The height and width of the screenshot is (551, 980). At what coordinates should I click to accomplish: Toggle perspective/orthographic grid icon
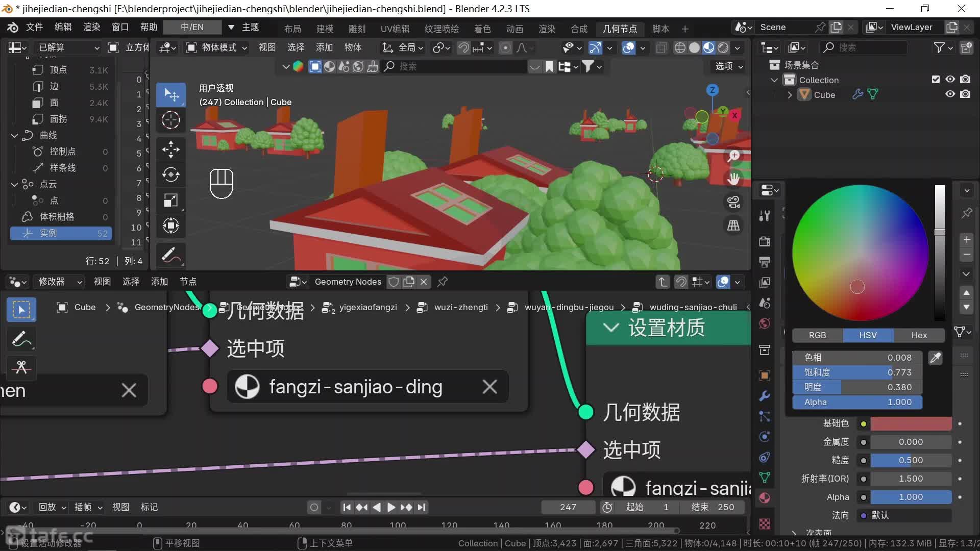tap(733, 226)
